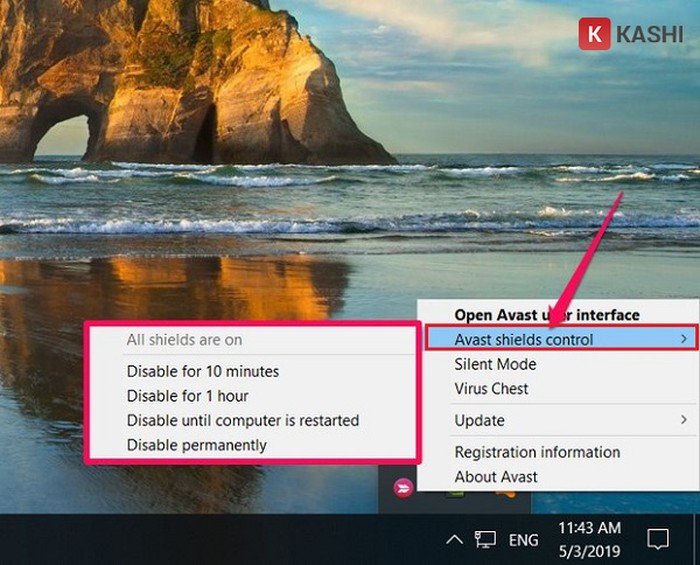700x565 pixels.
Task: Open Avast user interface
Action: coord(546,315)
